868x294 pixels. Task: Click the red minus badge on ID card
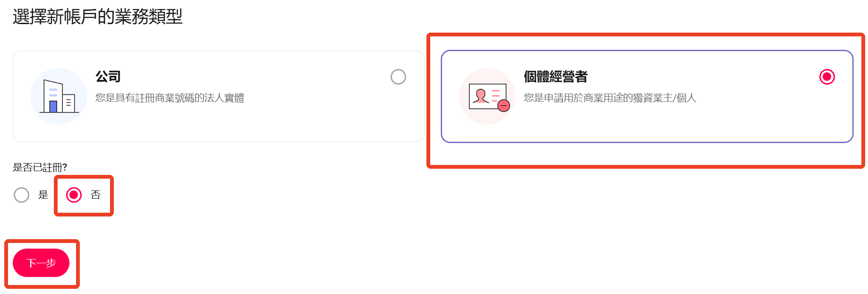(504, 105)
